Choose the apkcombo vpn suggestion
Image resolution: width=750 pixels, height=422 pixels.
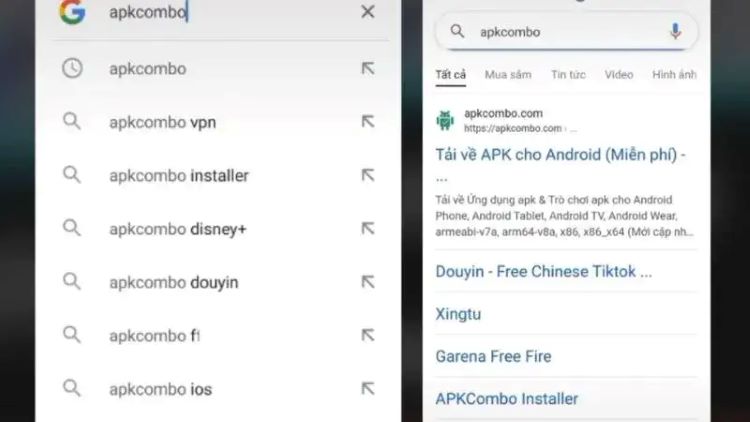[219, 122]
